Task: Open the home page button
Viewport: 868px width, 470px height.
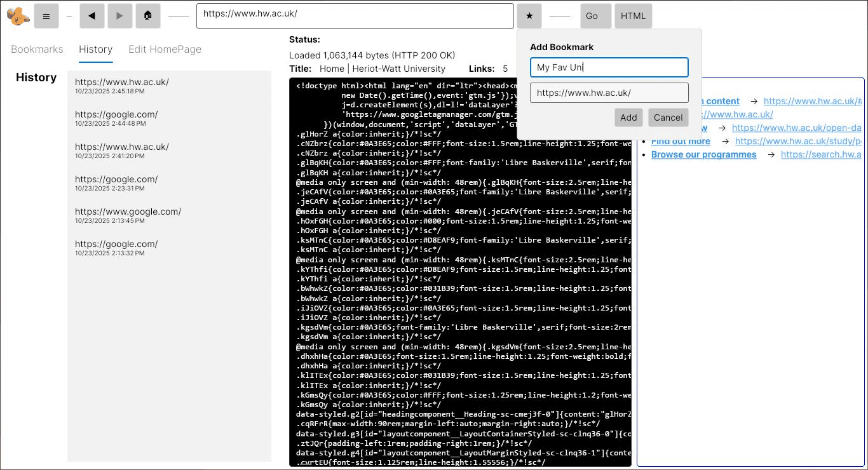Action: click(148, 16)
